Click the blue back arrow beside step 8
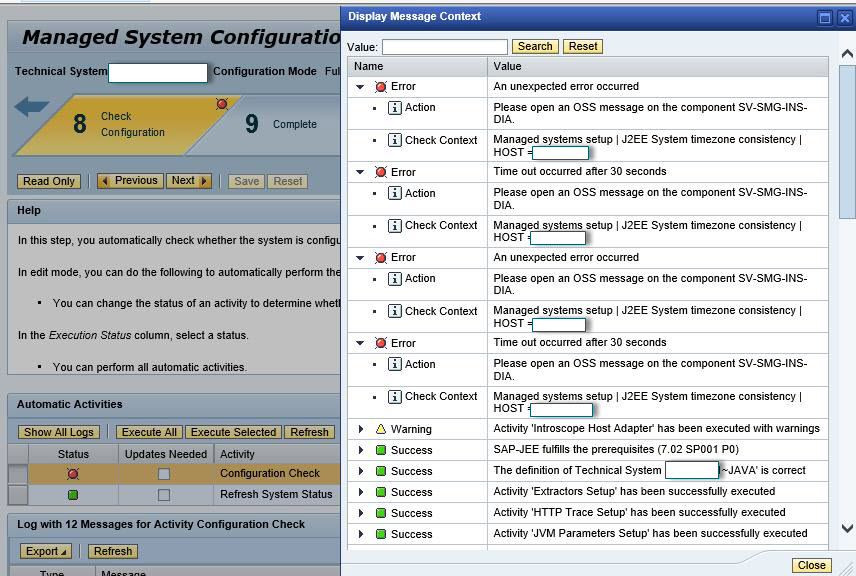This screenshot has height=576, width=856. click(x=32, y=106)
